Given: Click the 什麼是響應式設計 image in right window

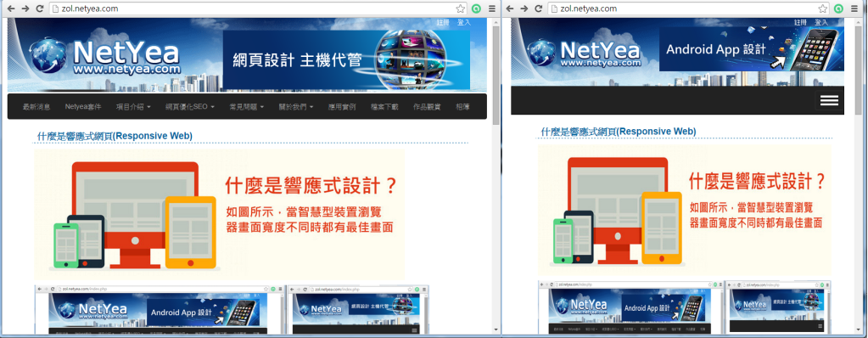Looking at the screenshot, I should tap(684, 210).
